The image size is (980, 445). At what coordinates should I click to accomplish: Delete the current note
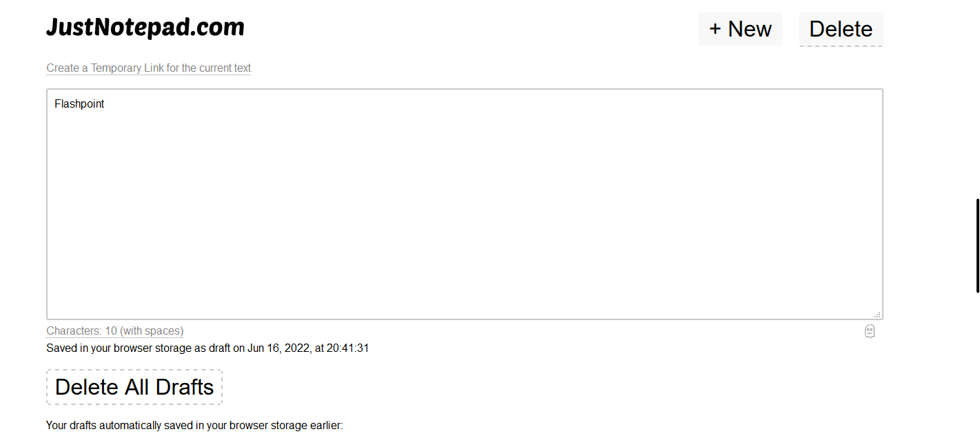tap(841, 29)
